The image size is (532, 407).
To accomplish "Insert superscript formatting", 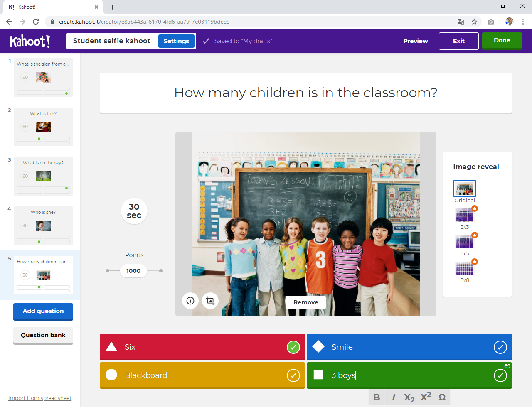I will pos(426,397).
